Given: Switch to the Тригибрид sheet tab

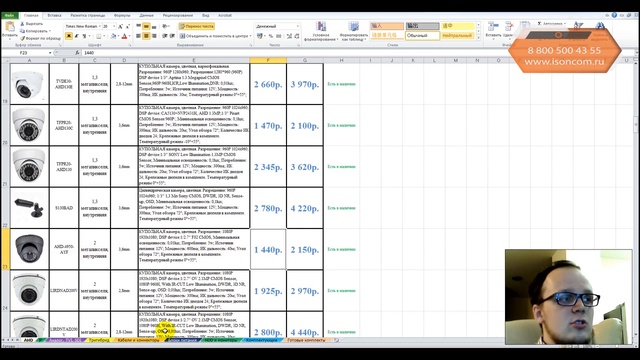Looking at the screenshot, I should 99,340.
